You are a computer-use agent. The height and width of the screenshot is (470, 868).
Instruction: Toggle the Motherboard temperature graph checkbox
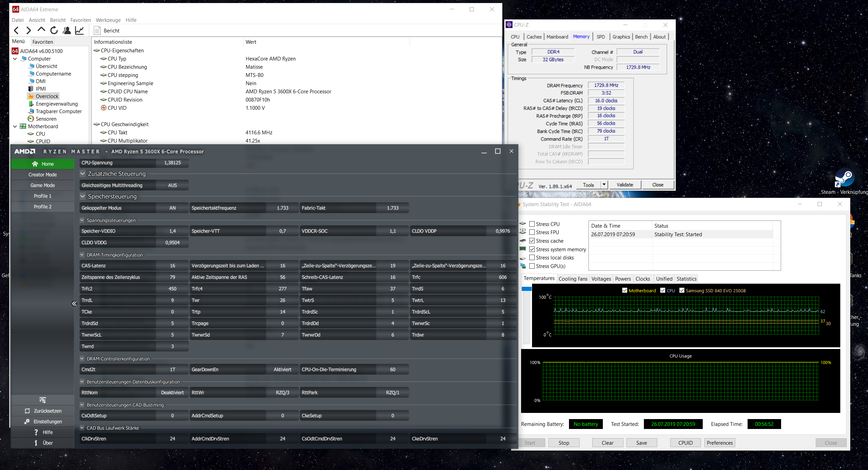[625, 291]
